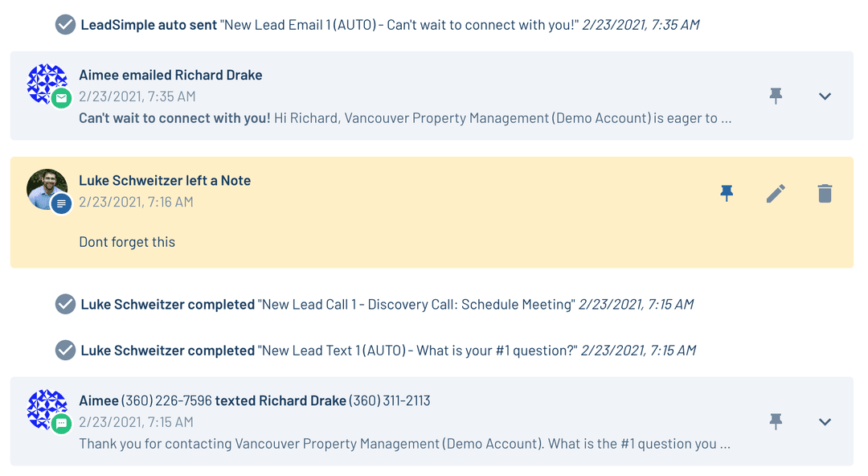
Task: Open "Aimee emailed Richard Drake" heading
Action: [170, 75]
